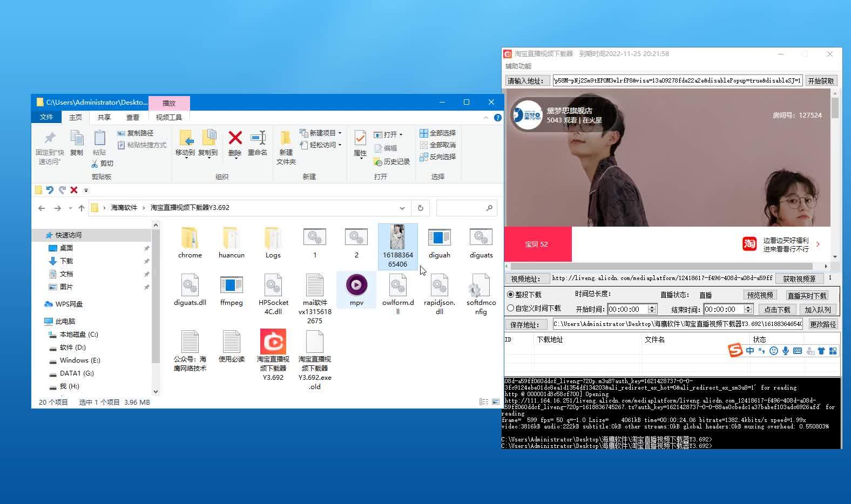This screenshot has width=851, height=504.
Task: Click 反向选择 invert selection option
Action: pos(438,156)
